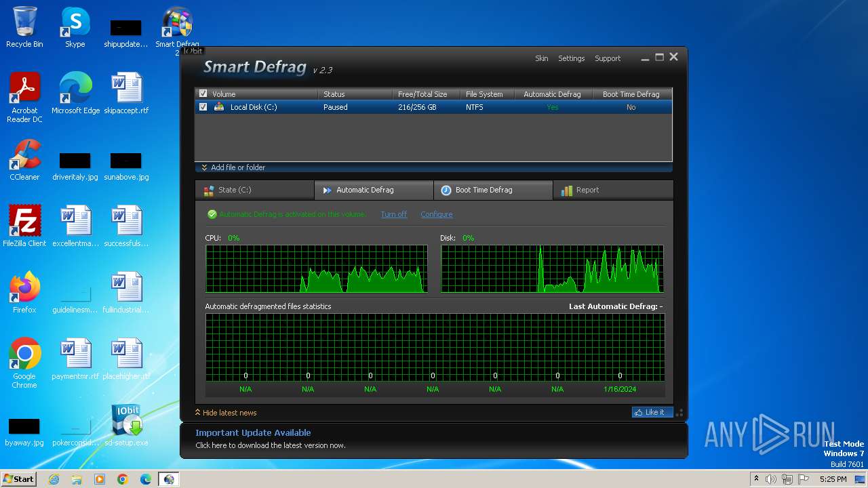
Task: Click the Local Disk (C:) drive icon
Action: 219,107
